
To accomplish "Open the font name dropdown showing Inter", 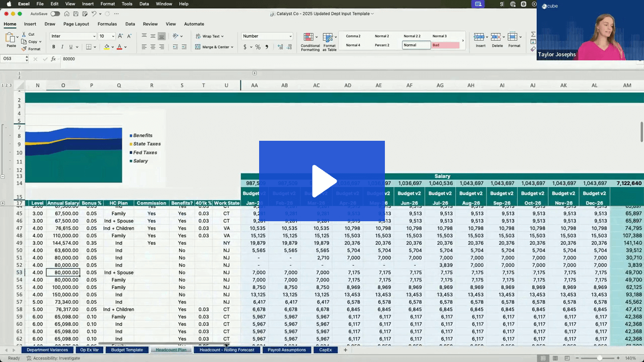I will click(x=73, y=36).
